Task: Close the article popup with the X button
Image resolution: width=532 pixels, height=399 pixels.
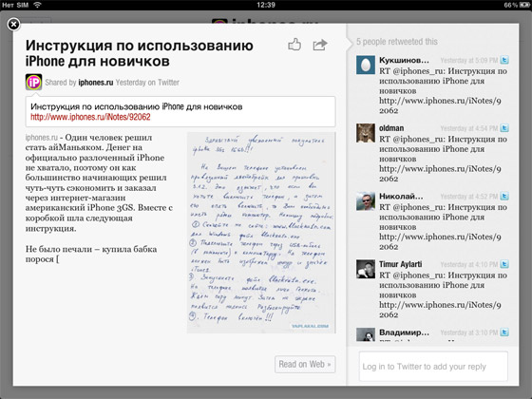Action: (x=13, y=24)
